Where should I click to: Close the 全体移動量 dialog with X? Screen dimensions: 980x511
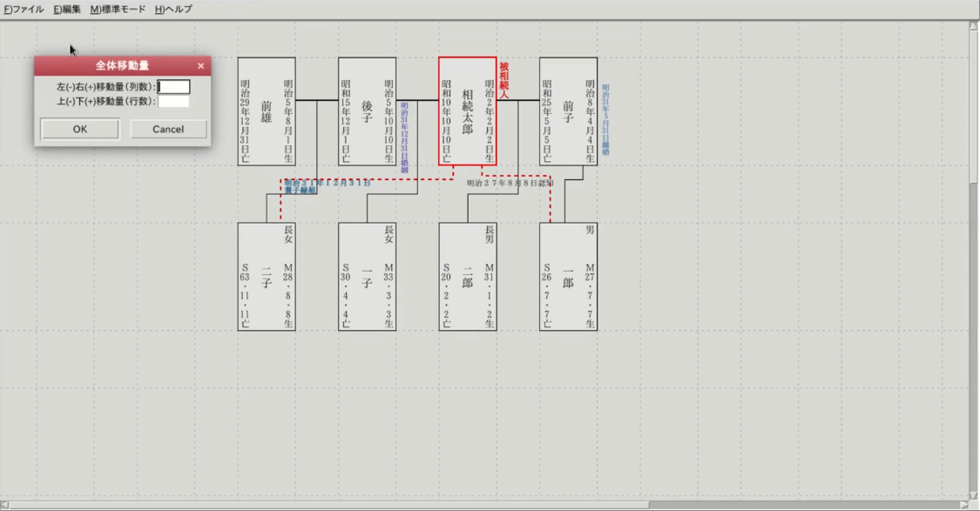200,66
